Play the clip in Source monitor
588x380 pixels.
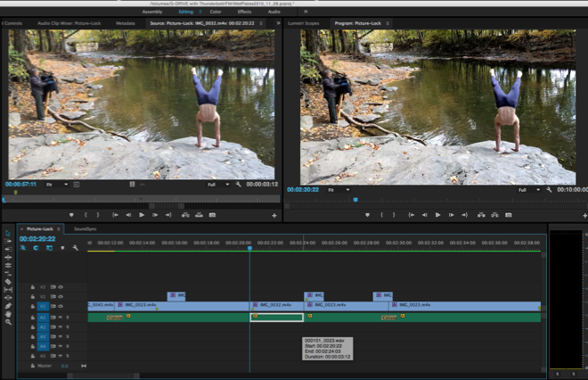click(x=142, y=215)
